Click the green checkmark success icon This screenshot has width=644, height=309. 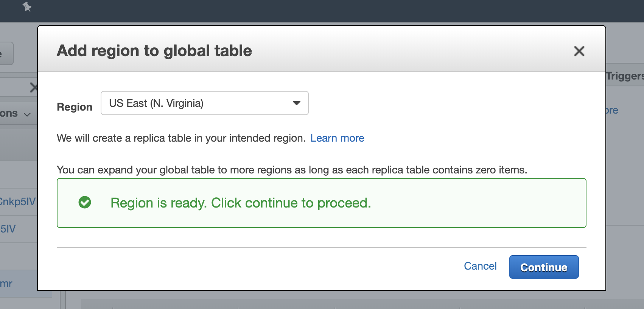[x=85, y=203]
